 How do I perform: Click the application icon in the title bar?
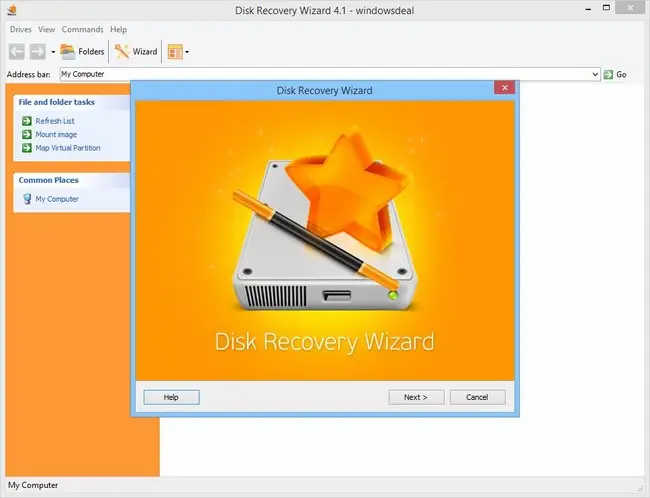point(12,10)
